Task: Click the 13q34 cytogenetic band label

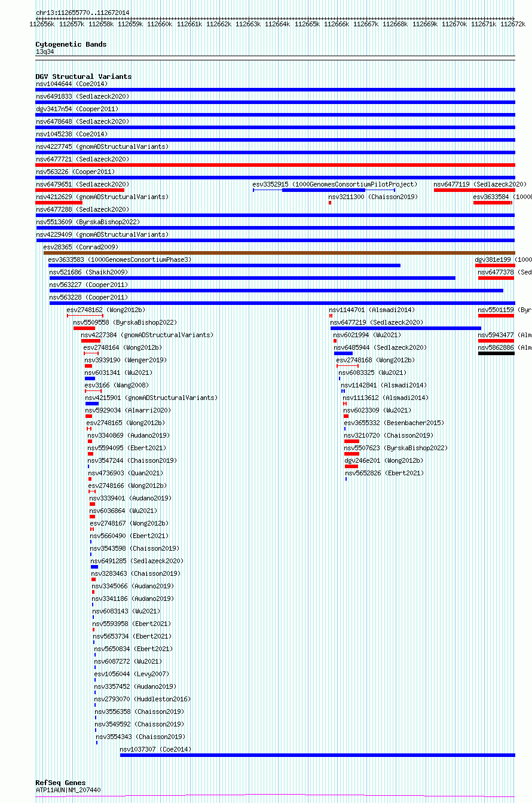Action: [45, 51]
